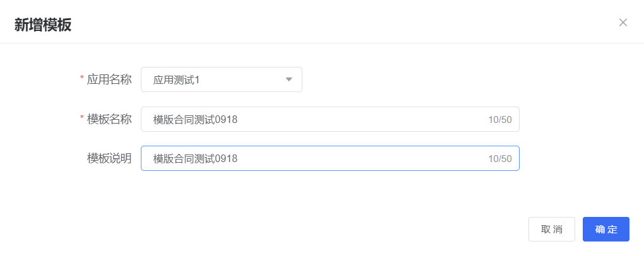The image size is (644, 256).
Task: Expand the 应用名称 dropdown arrow
Action: point(289,79)
